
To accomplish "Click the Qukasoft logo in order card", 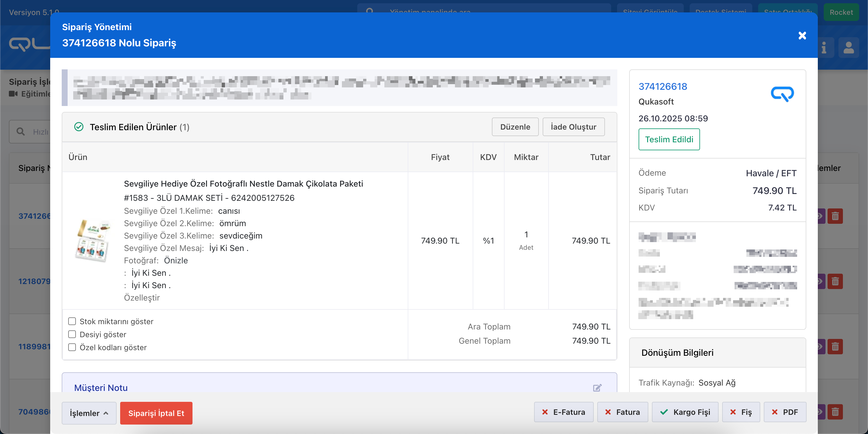I will [782, 94].
